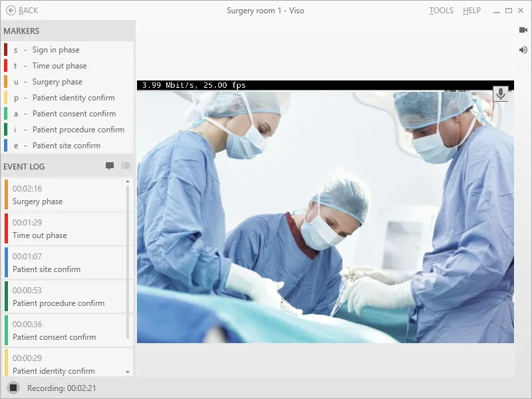Click the dark red Sign in color swatch
Image resolution: width=532 pixels, height=399 pixels.
6,49
